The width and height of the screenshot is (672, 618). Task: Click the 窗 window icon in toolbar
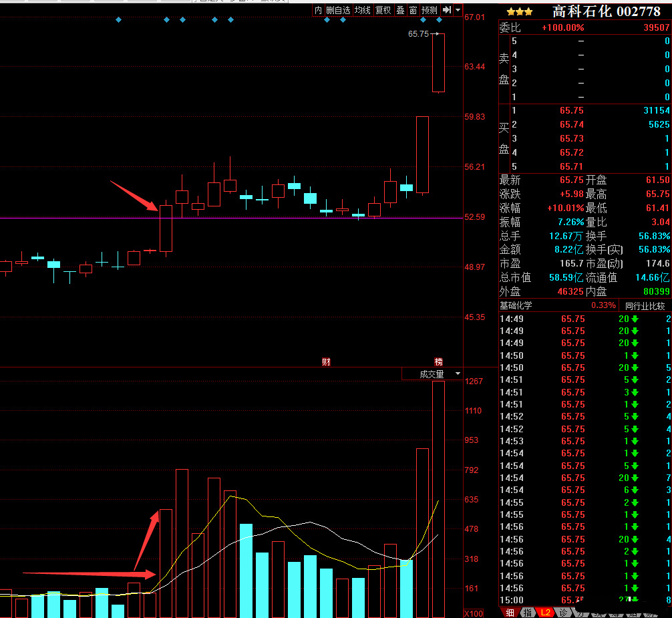coord(413,10)
